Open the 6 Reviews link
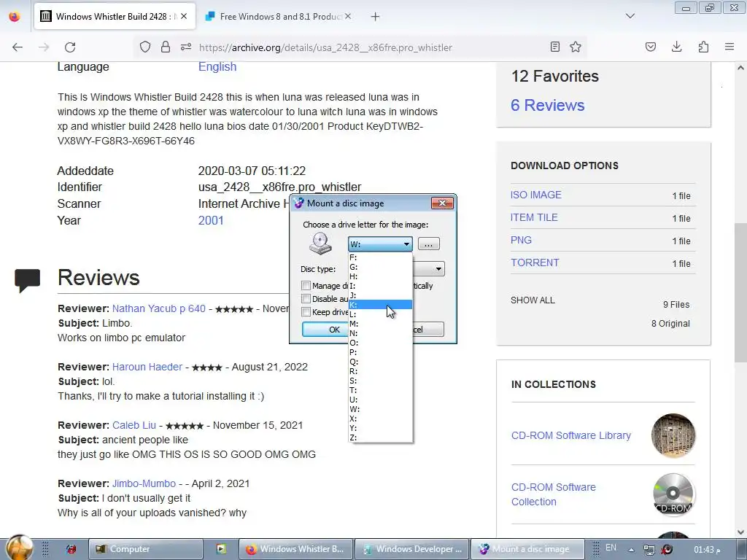Image resolution: width=747 pixels, height=560 pixels. 547,105
